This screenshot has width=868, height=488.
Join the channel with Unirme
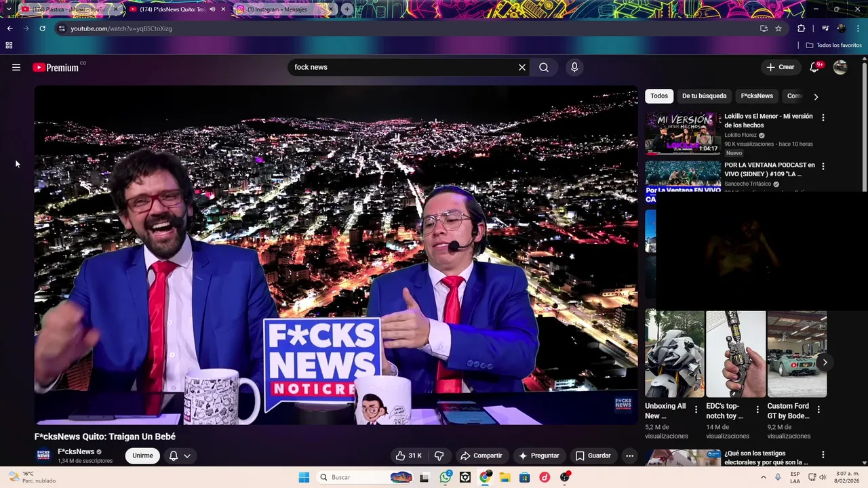(x=142, y=455)
